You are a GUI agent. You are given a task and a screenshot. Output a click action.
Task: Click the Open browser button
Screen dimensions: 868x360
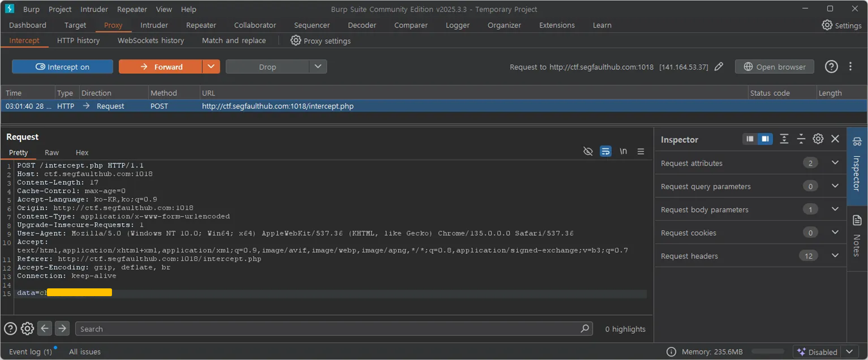[x=775, y=67]
